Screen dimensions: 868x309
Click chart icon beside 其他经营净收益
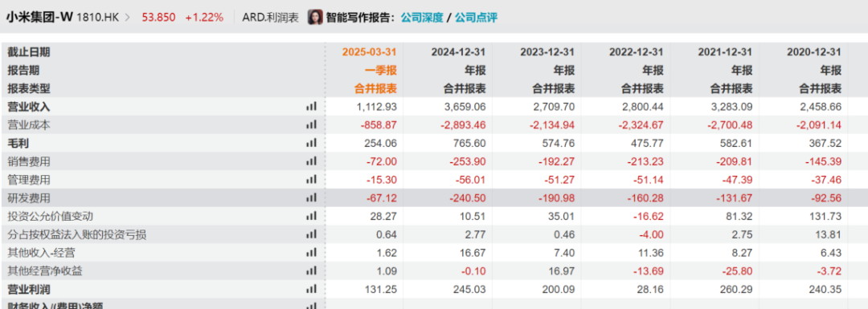click(x=311, y=270)
